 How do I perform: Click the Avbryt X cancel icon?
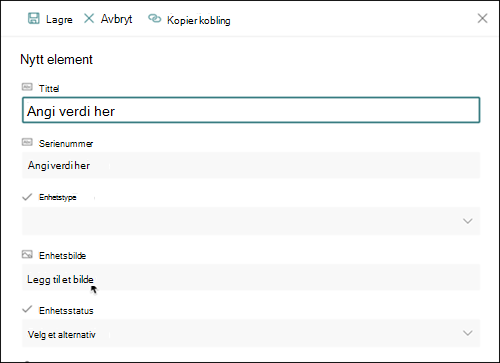[89, 18]
